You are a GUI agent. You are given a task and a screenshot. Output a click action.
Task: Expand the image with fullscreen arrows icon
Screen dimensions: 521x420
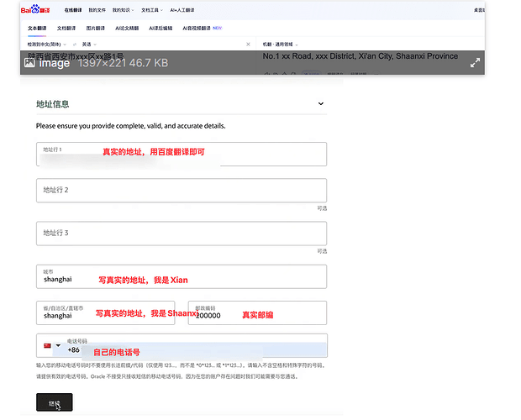[x=475, y=63]
